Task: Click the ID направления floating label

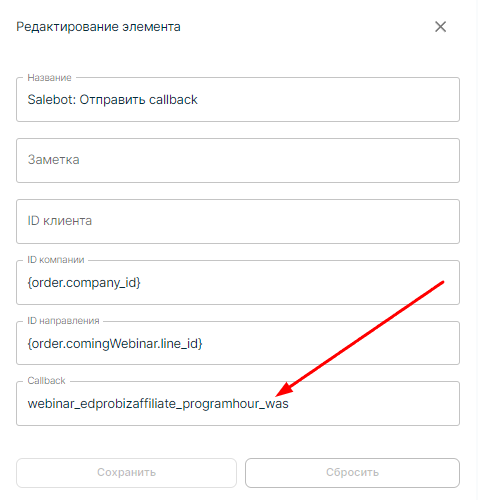Action: (x=63, y=321)
